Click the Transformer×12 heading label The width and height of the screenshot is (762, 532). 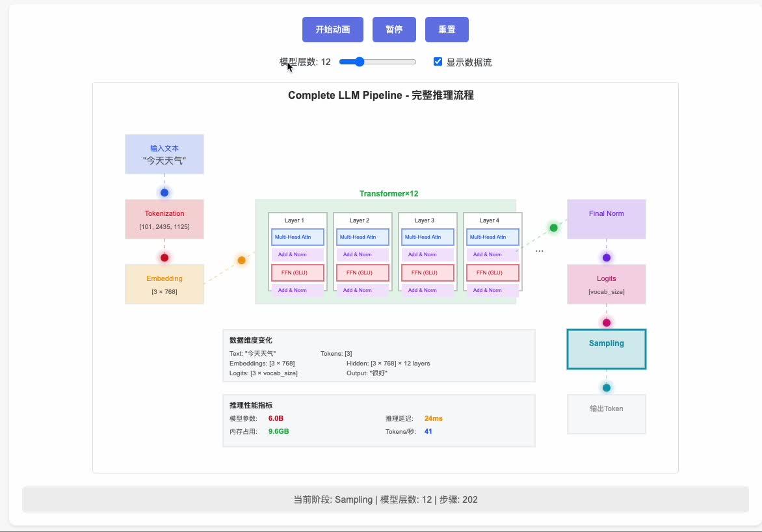click(x=388, y=193)
